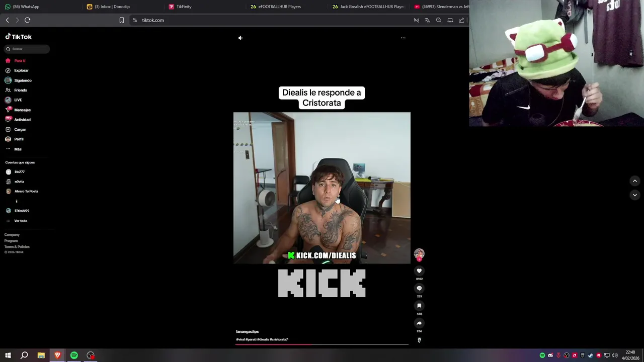Open the Friends section
644x362 pixels.
(16, 90)
